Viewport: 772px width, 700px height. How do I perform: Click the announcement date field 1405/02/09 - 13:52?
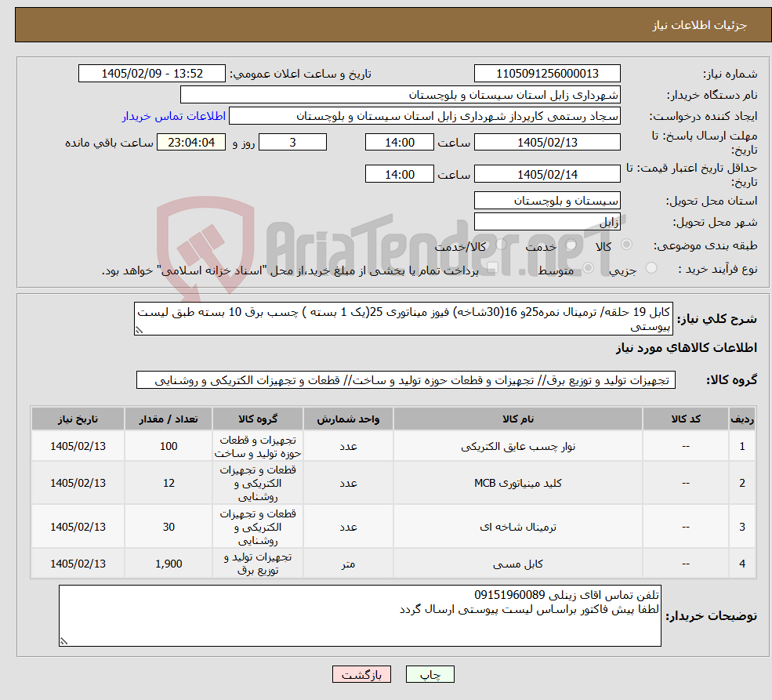[x=151, y=74]
